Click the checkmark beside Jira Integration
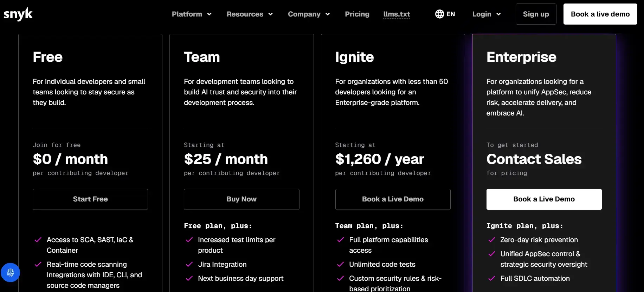This screenshot has height=292, width=644. pyautogui.click(x=189, y=264)
